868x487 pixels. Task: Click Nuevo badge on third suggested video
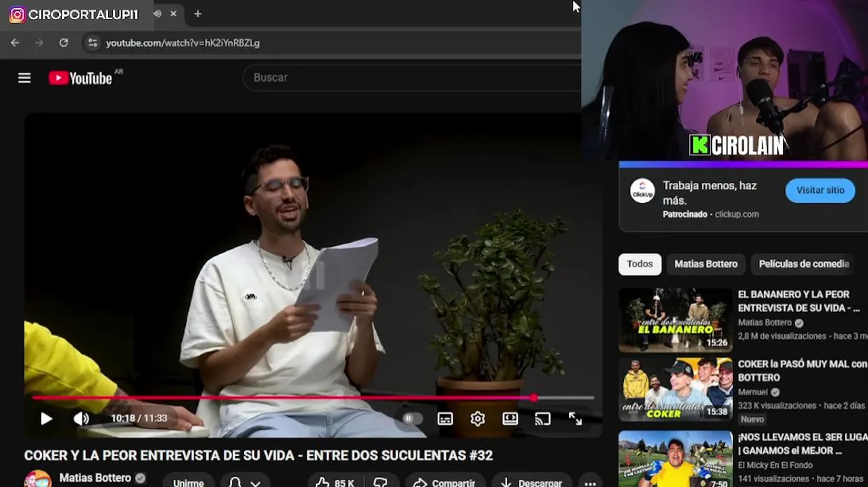[x=752, y=419]
